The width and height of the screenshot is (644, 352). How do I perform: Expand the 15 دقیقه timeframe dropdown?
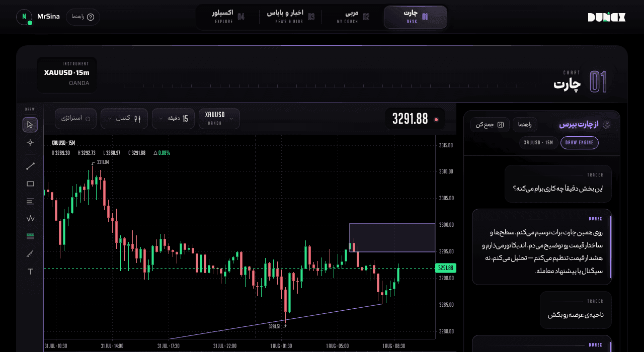click(173, 119)
